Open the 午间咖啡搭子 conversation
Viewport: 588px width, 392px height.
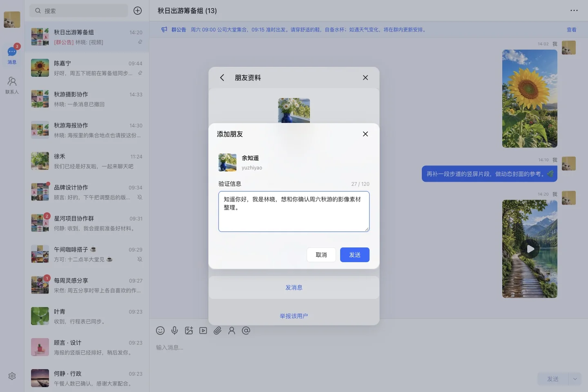(87, 254)
